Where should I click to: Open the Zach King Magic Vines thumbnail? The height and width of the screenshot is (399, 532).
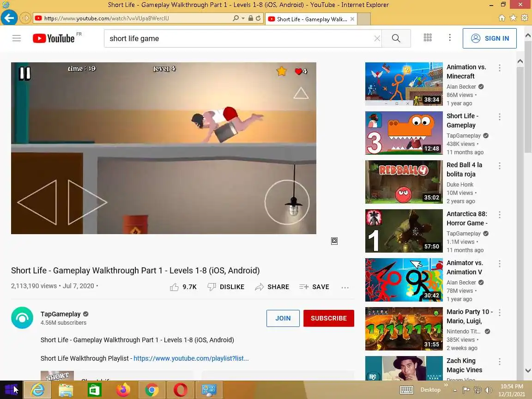[x=404, y=368]
